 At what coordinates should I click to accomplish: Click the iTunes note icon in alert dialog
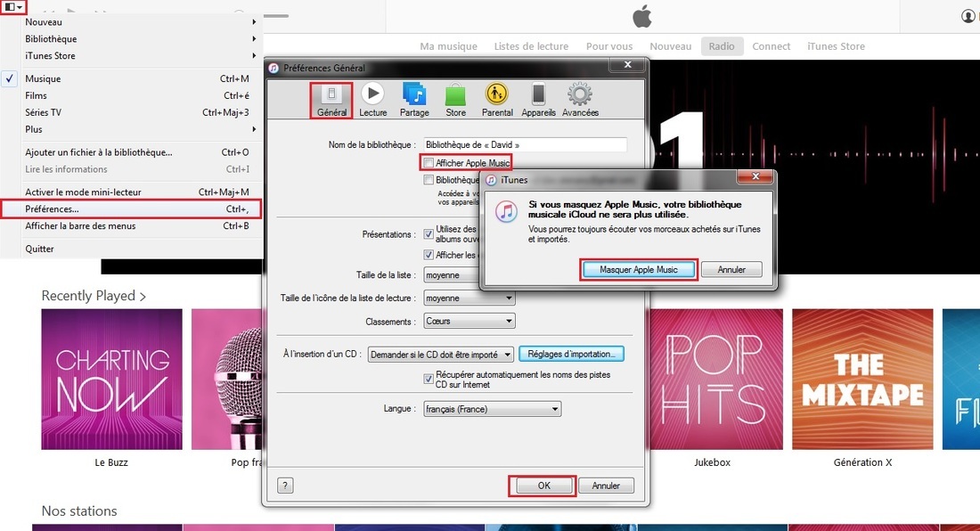click(x=506, y=212)
